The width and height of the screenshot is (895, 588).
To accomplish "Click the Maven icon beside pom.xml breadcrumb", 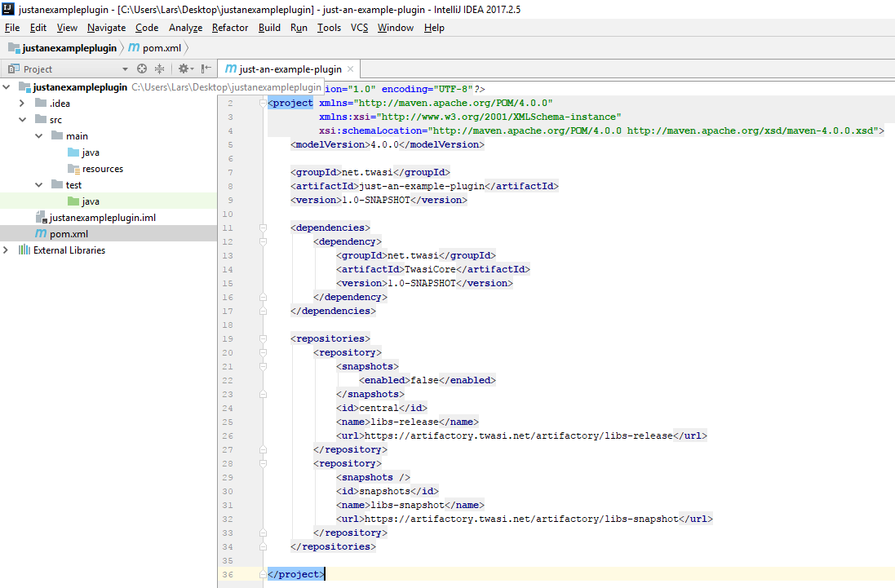I will coord(134,48).
